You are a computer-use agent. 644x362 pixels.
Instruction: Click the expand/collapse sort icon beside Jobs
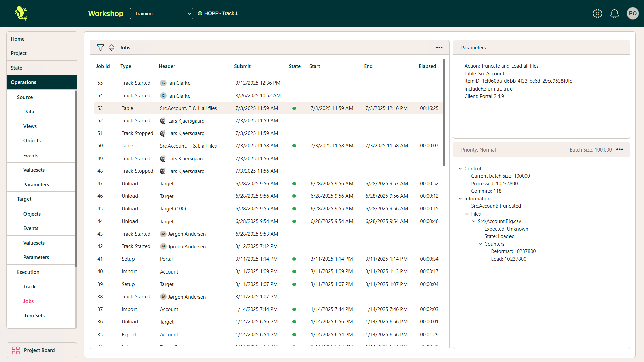tap(112, 48)
